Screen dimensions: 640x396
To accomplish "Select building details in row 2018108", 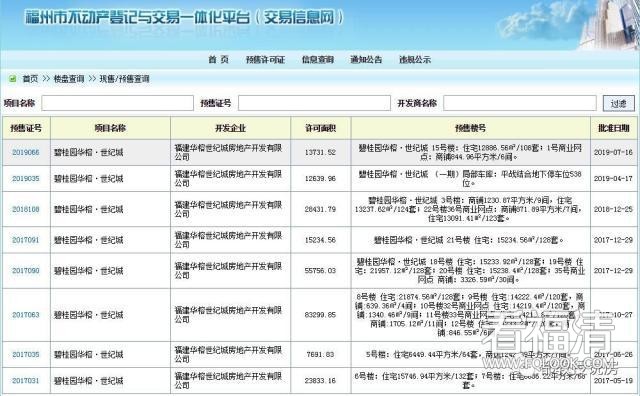I will [469, 209].
